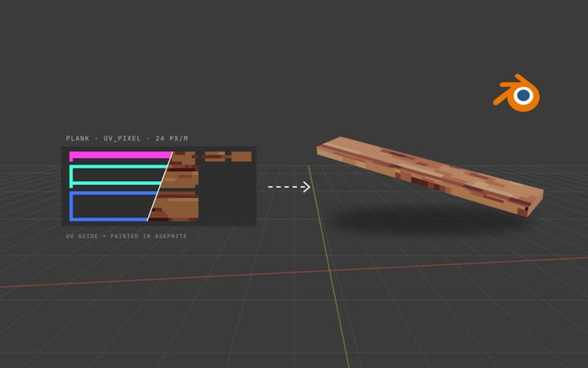The width and height of the screenshot is (588, 368).
Task: Pick the cyan outline in UV guide
Action: (x=118, y=176)
